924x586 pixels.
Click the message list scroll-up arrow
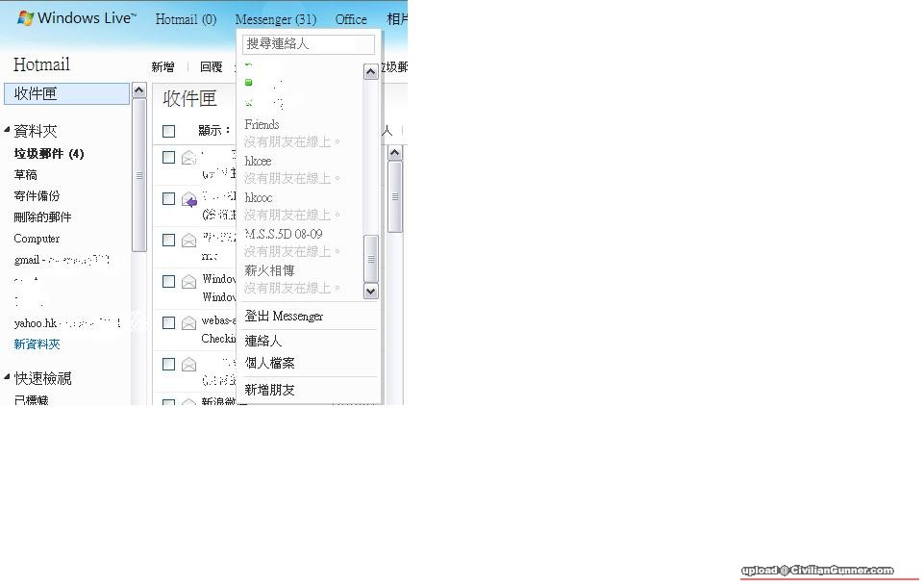pyautogui.click(x=394, y=153)
